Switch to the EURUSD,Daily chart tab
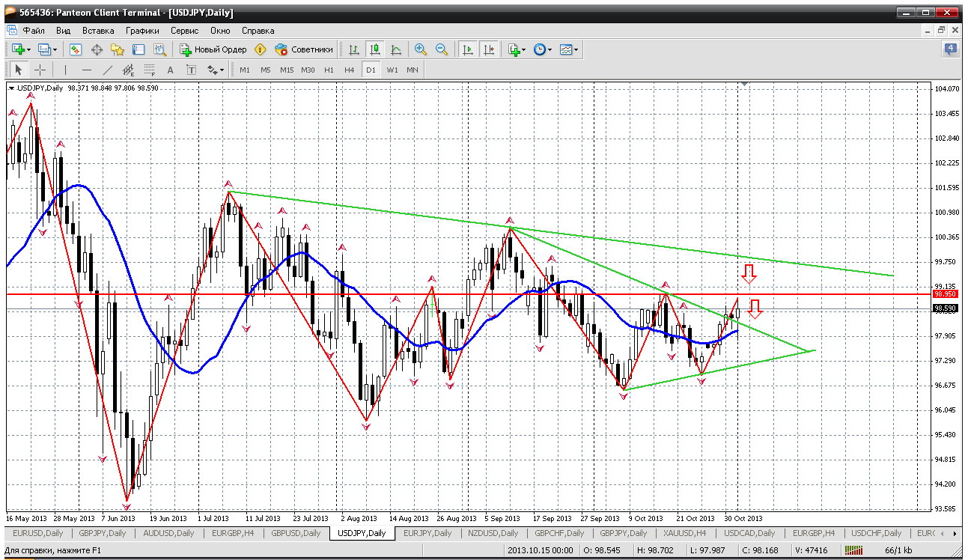965x560 pixels. click(37, 533)
